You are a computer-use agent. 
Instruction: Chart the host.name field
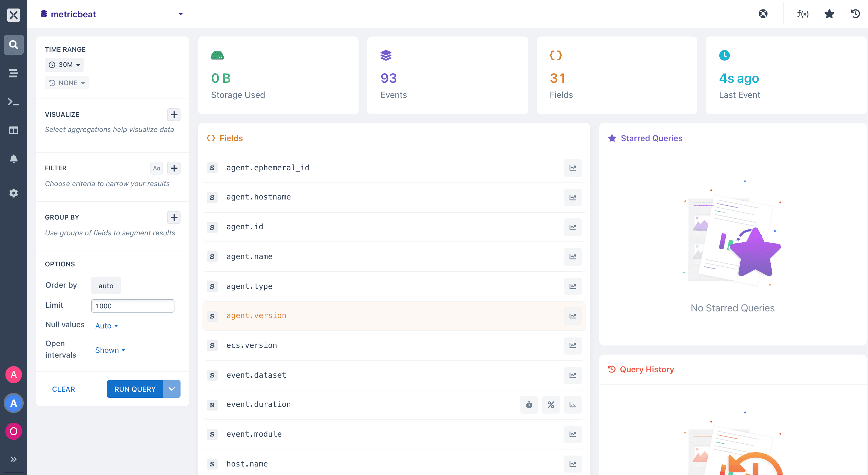point(573,464)
